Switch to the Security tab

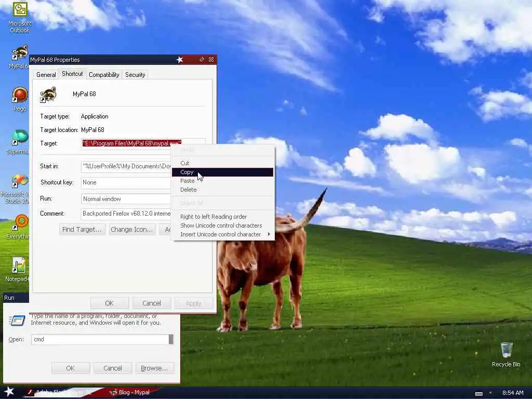[x=135, y=75]
